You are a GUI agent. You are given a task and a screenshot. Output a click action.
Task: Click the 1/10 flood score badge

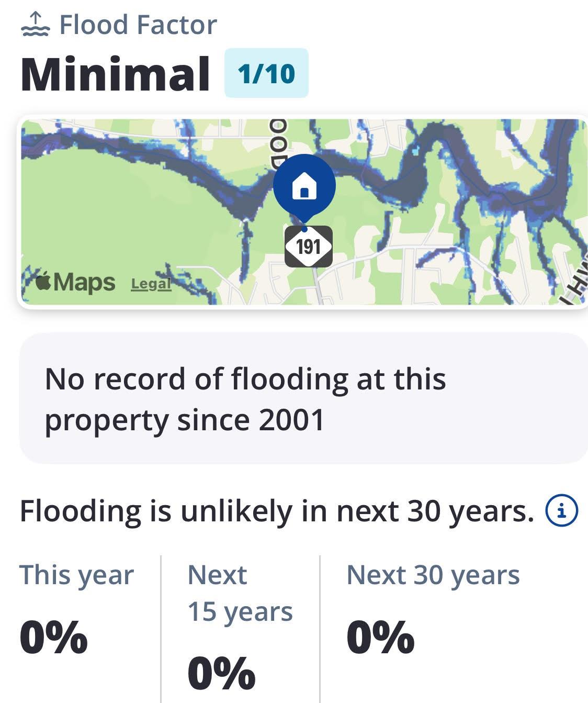pyautogui.click(x=266, y=73)
